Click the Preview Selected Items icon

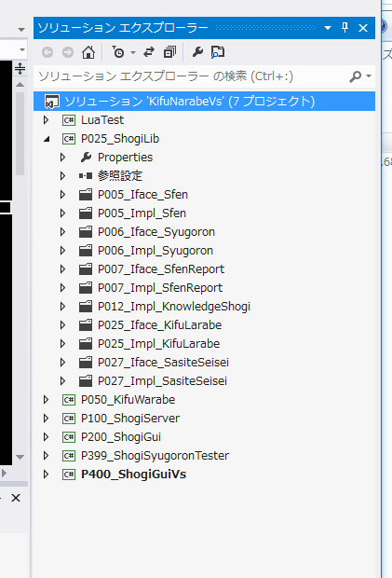pyautogui.click(x=218, y=52)
